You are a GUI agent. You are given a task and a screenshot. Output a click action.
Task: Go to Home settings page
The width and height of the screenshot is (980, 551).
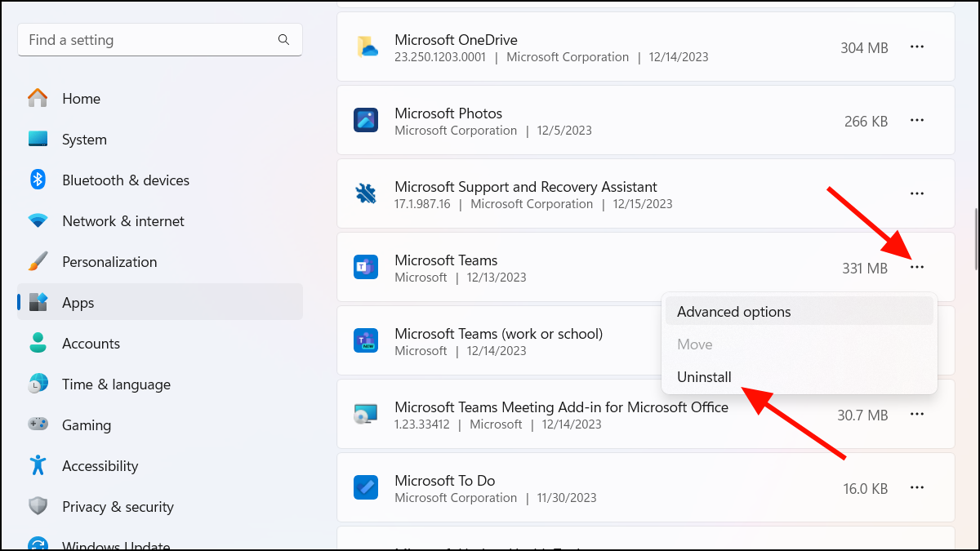[x=160, y=99]
